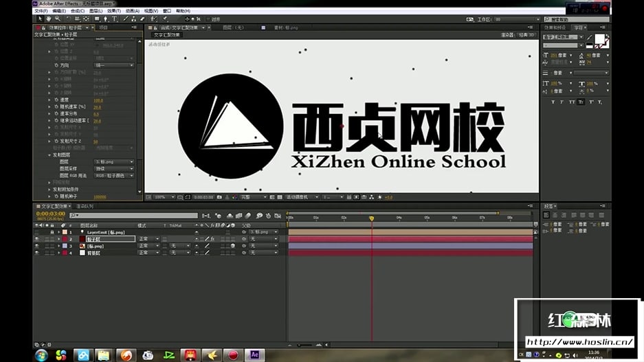
Task: Click the Auto-keyframe stopwatch icon in timeline
Action: [268, 216]
